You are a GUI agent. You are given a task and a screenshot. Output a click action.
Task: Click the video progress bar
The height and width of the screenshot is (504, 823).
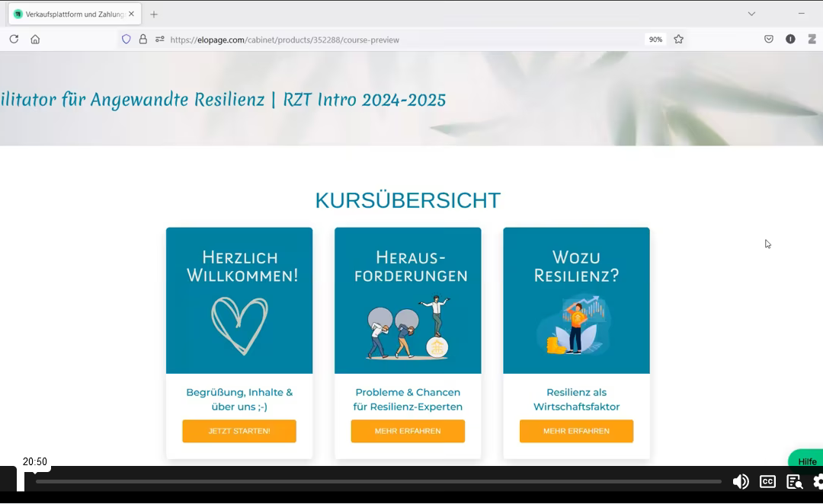(x=378, y=481)
